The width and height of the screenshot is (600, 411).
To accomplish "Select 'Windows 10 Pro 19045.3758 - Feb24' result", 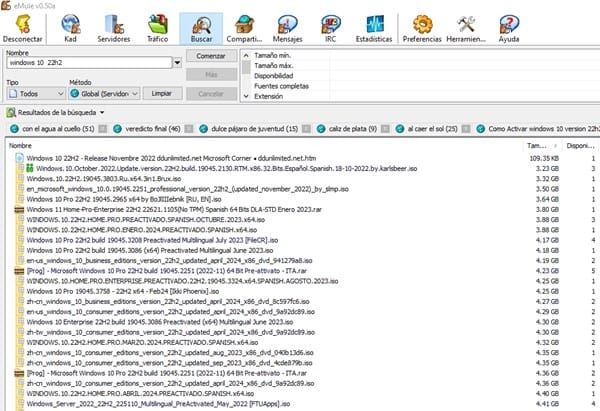I will pyautogui.click(x=123, y=291).
